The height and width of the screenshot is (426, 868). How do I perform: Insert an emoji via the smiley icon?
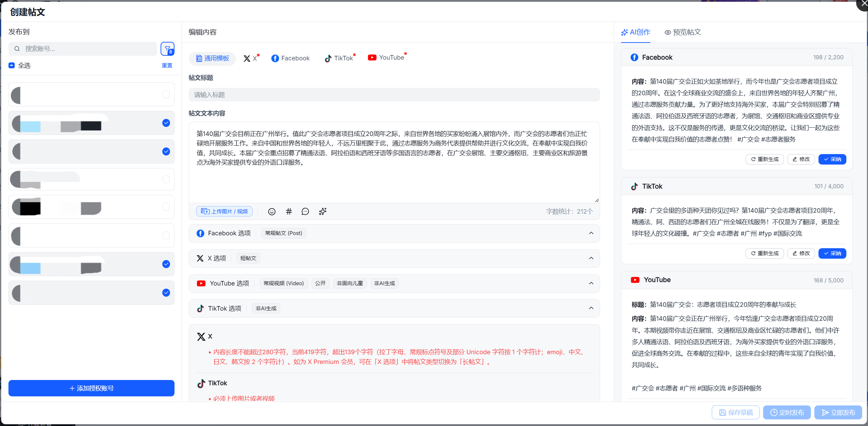click(272, 212)
